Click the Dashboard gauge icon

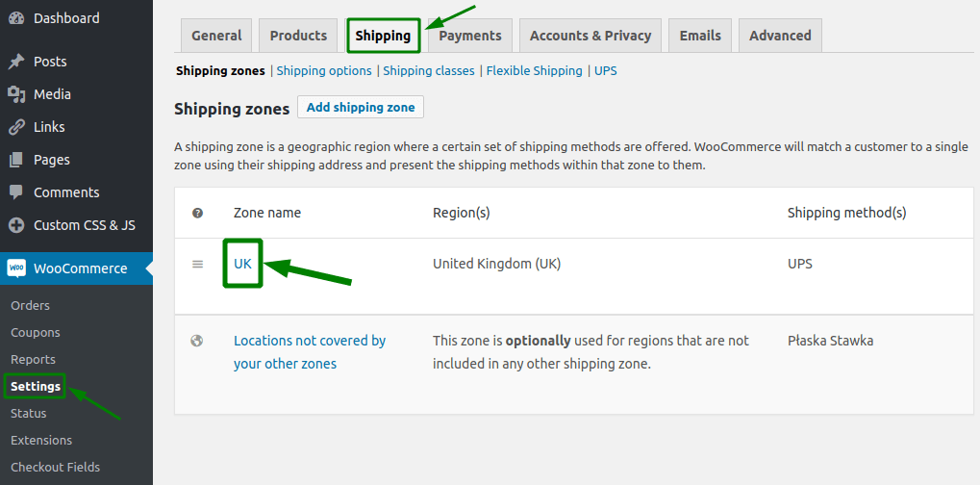pos(16,18)
